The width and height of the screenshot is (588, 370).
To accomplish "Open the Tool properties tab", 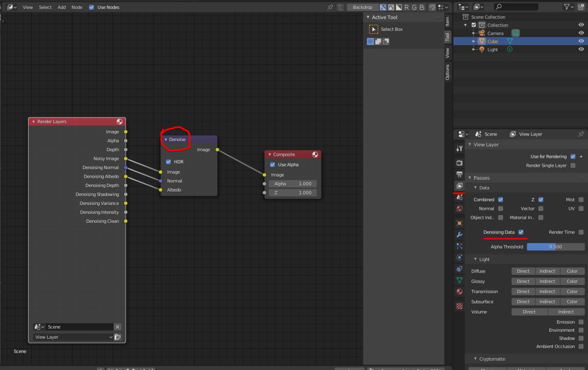I will point(459,148).
